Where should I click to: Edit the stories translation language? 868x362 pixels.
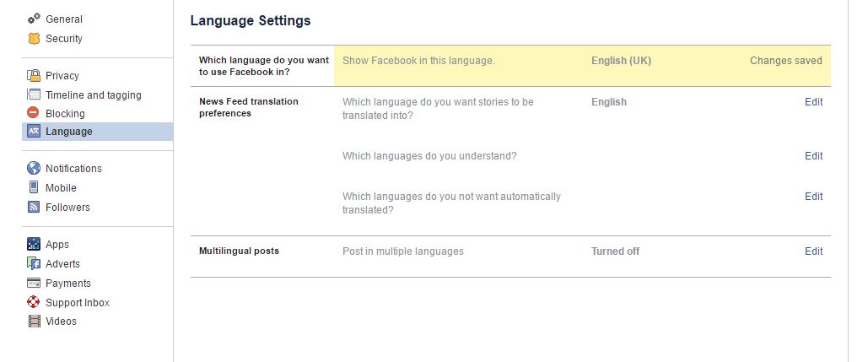[x=813, y=102]
